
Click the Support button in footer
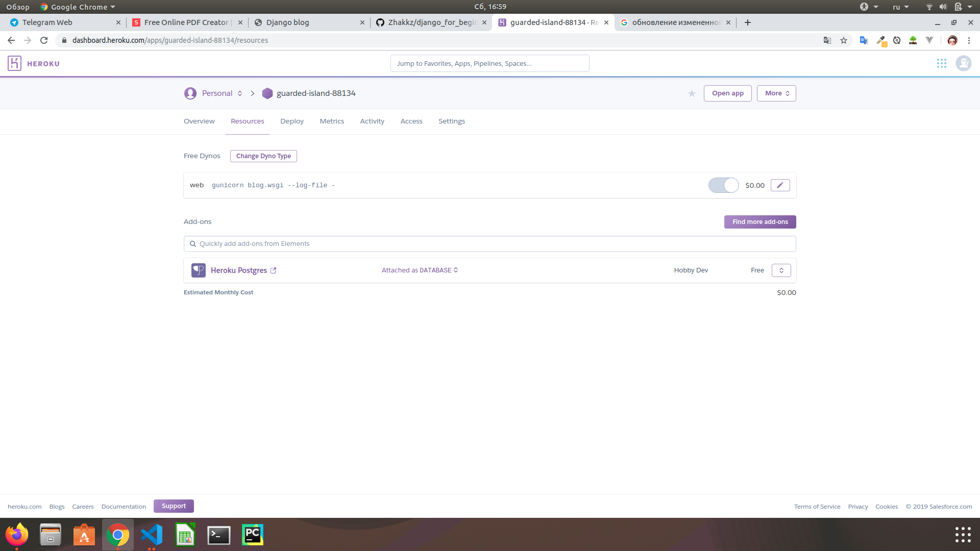(x=174, y=506)
